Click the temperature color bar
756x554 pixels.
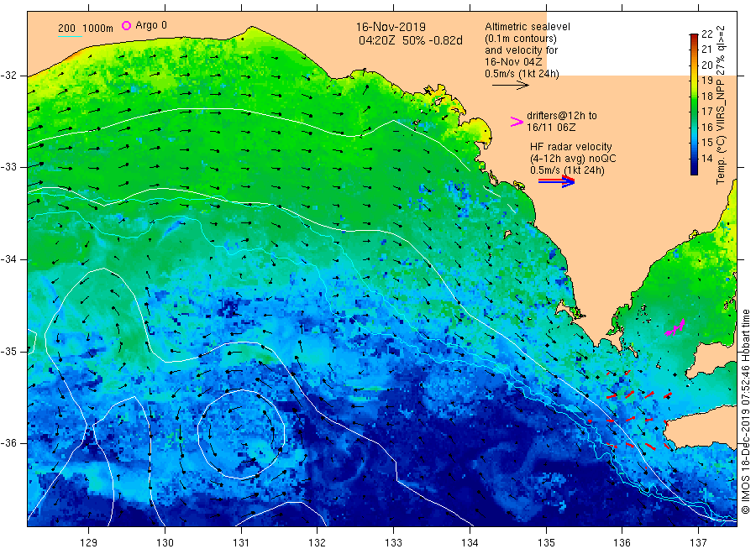694,104
